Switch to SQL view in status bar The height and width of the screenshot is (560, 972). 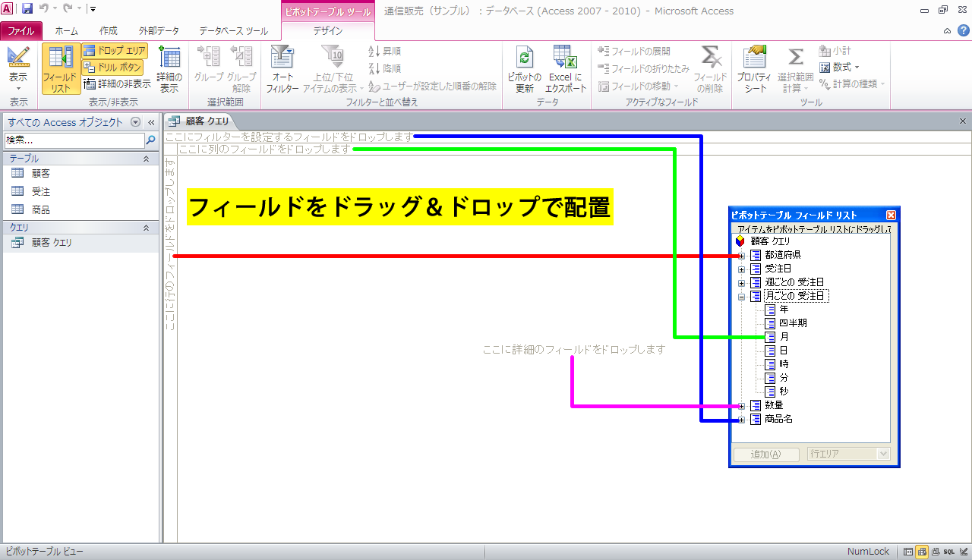tap(948, 552)
